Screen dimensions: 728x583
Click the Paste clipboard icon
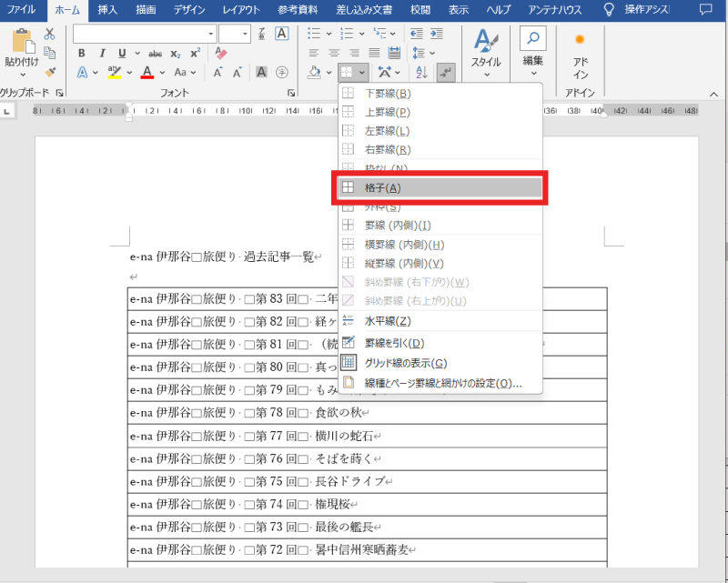coord(21,45)
